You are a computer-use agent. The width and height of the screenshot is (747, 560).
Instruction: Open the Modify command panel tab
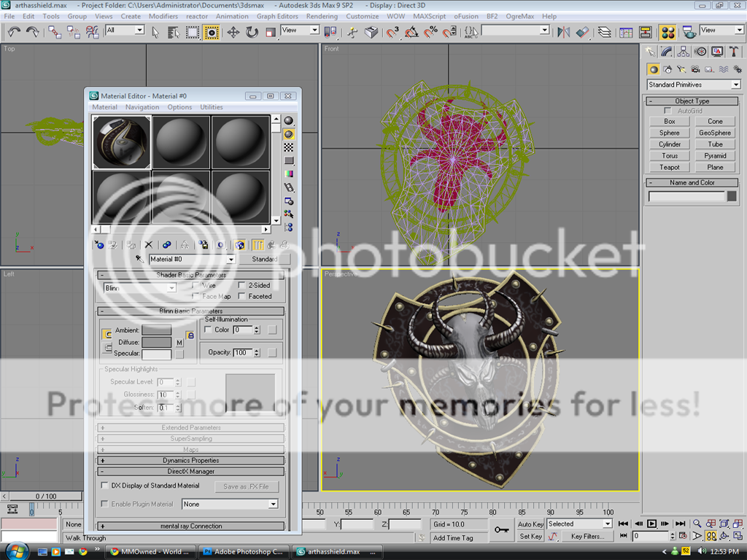coord(666,52)
